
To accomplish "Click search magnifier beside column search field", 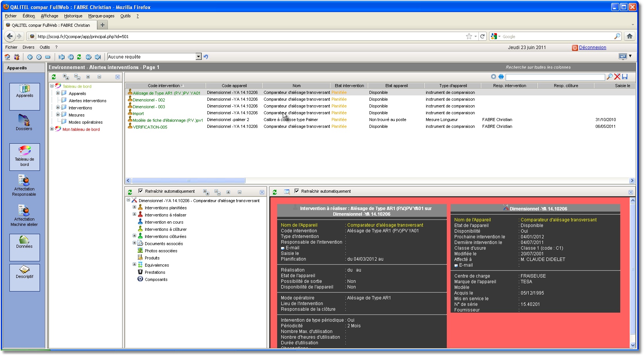I will [609, 77].
